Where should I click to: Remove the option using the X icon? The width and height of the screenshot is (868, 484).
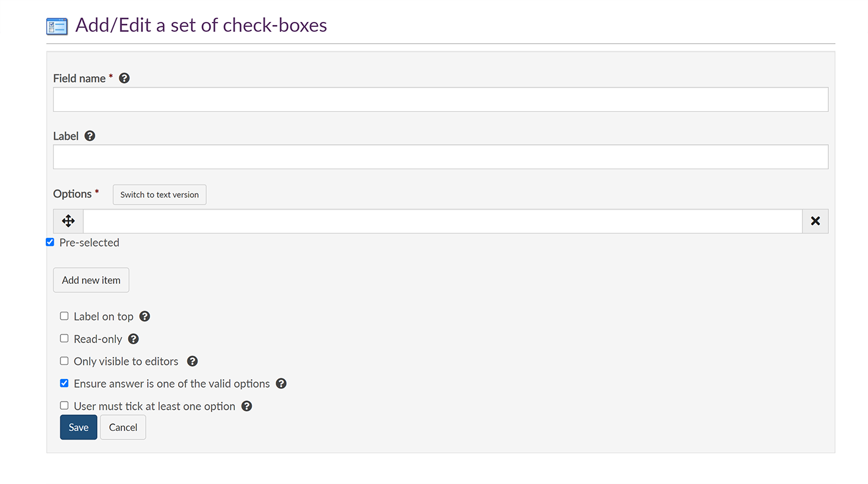(815, 221)
